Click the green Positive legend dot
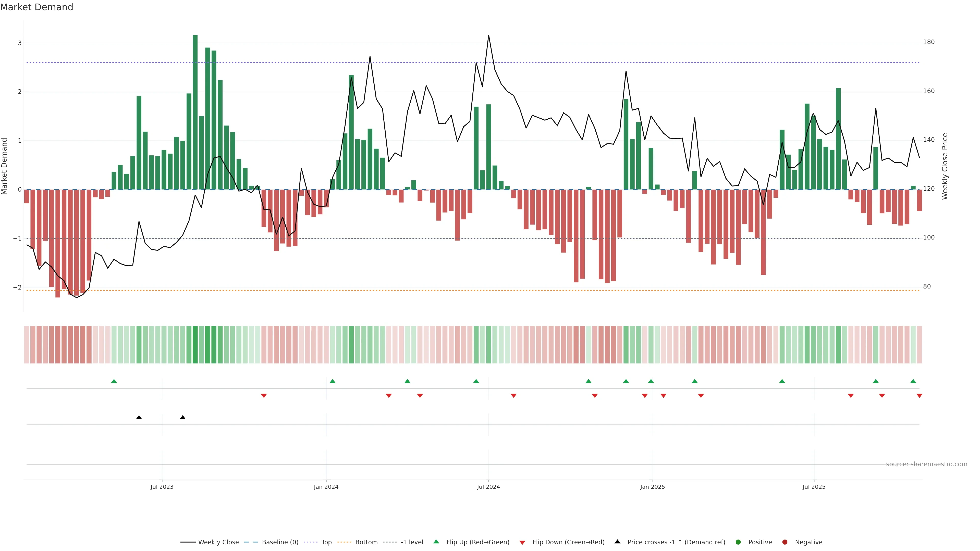This screenshot has height=551, width=980. pos(738,542)
